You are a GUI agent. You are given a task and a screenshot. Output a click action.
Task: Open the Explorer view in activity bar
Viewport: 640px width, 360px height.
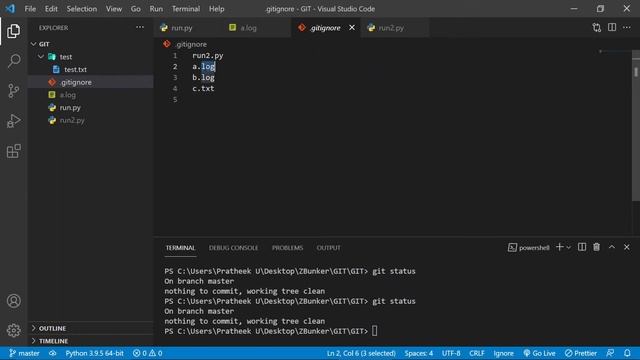[13, 31]
